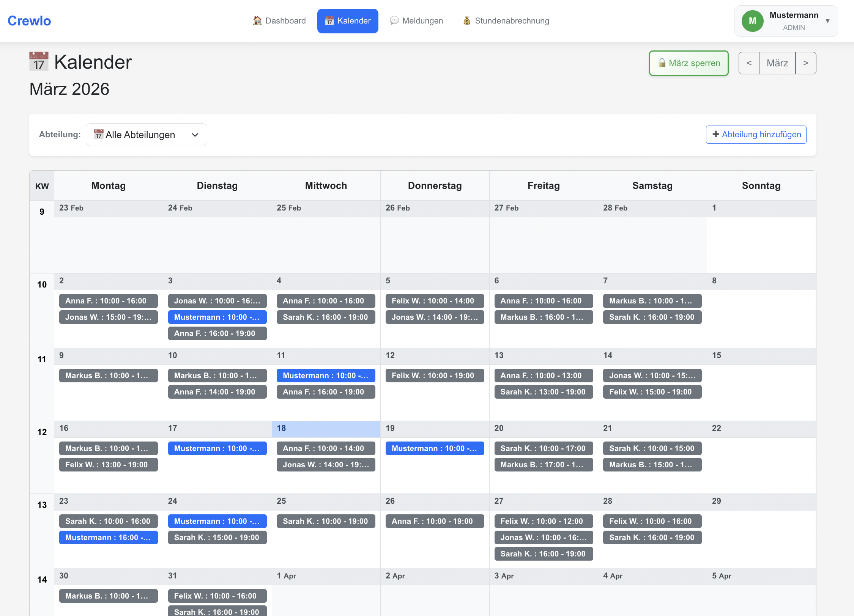
Task: Click the lock icon on März sperren
Action: pos(662,63)
